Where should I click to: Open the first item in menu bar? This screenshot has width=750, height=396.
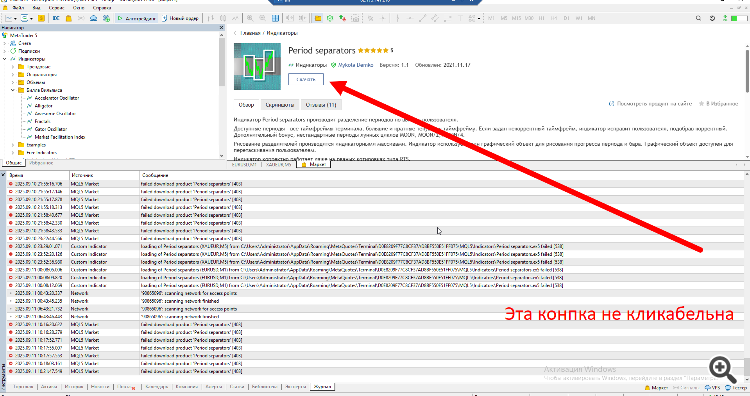pos(18,8)
